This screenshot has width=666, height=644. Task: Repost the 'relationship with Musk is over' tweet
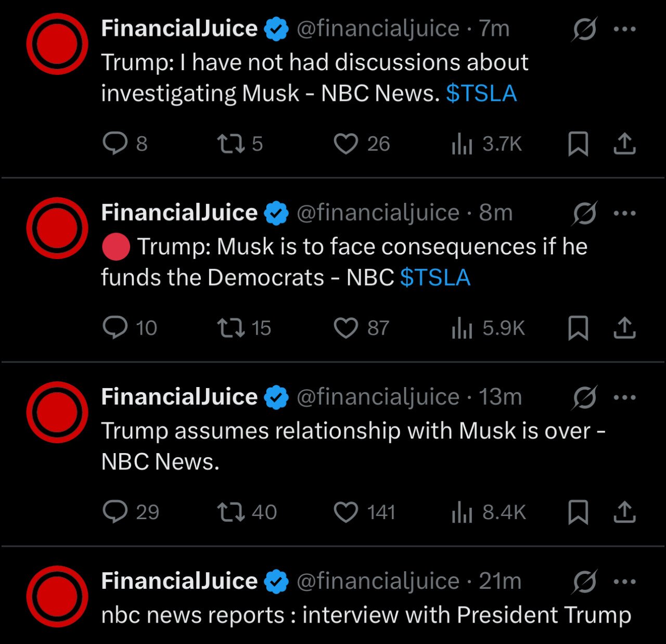pos(230,512)
